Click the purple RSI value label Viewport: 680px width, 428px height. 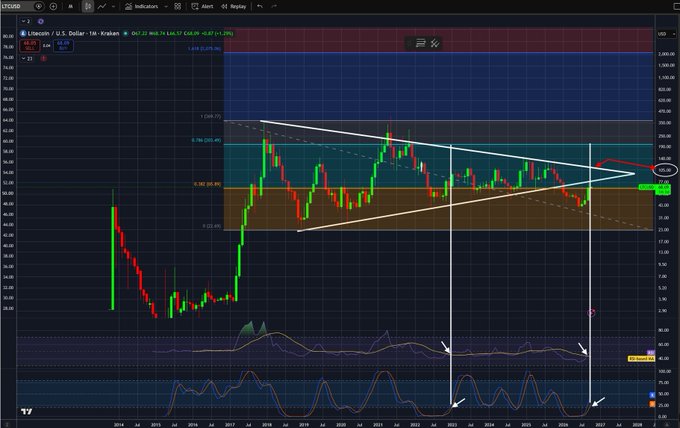click(651, 353)
